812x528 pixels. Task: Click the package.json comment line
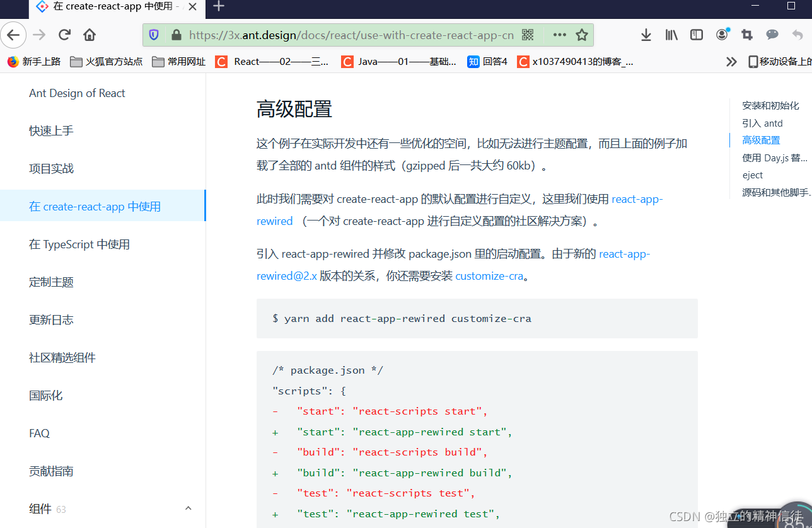pyautogui.click(x=328, y=370)
